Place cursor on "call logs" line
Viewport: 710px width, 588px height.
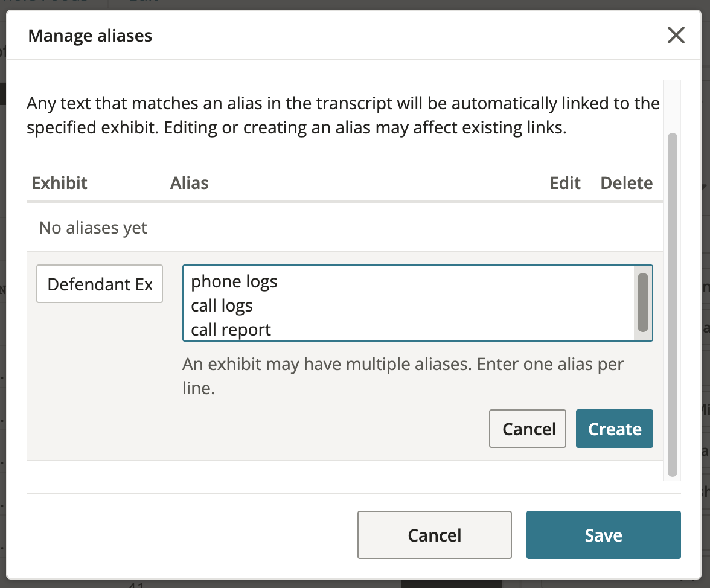click(x=222, y=305)
